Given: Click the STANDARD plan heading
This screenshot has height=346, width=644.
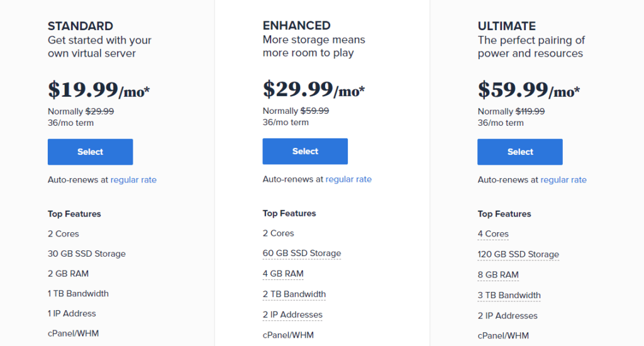Looking at the screenshot, I should (x=80, y=26).
